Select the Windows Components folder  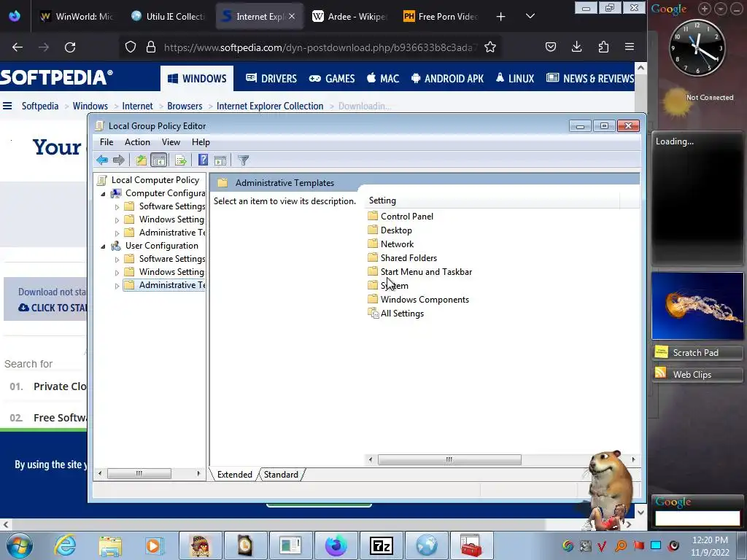tap(418, 300)
